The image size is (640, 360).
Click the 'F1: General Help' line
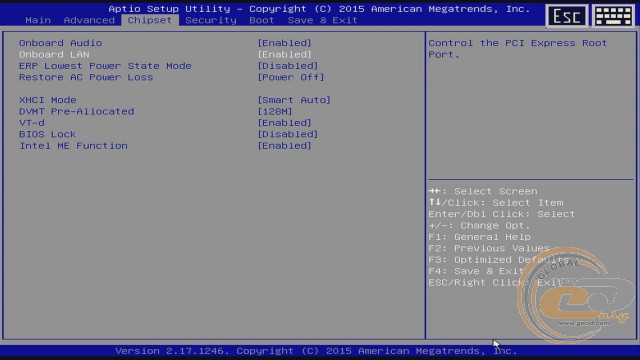tap(480, 237)
